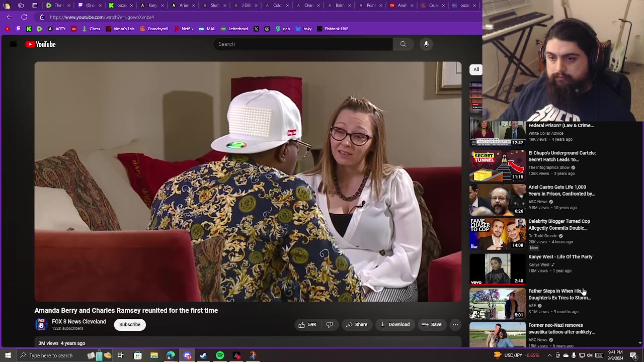Subscribe to FOX 8 News Cleveland
Viewport: 644px width, 362px height.
(130, 325)
